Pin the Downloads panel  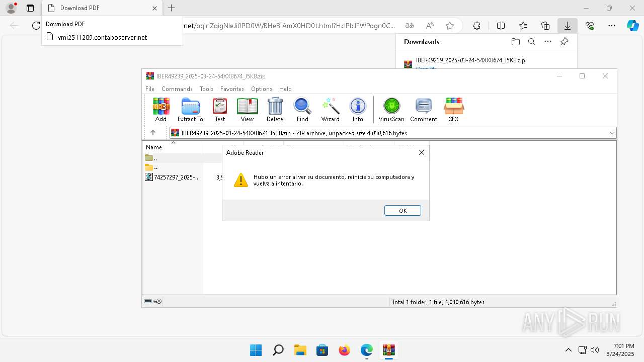point(564,42)
